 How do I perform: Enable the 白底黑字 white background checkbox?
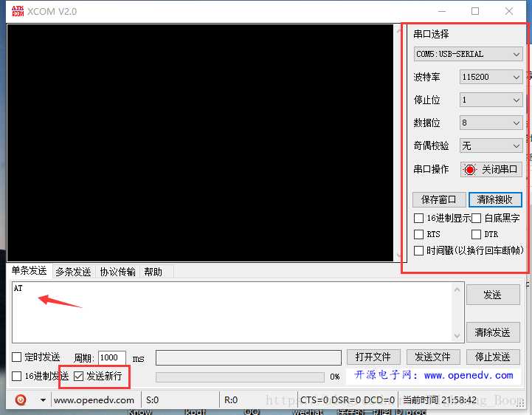coord(476,218)
